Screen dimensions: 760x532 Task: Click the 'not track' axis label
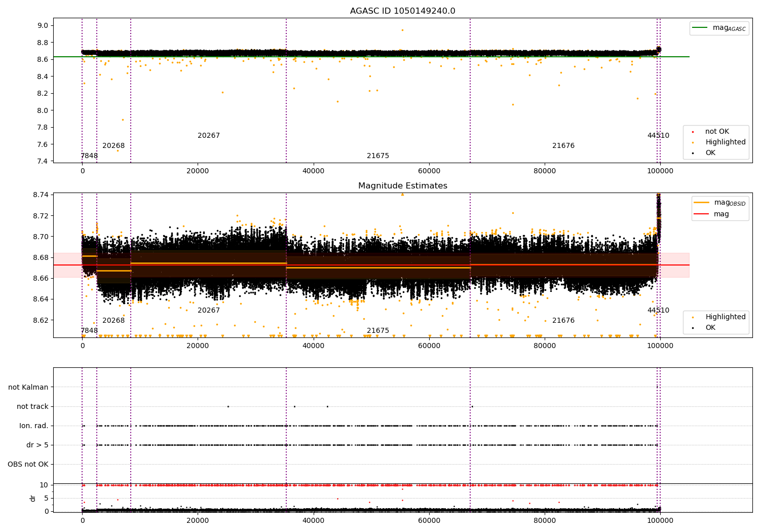32,406
